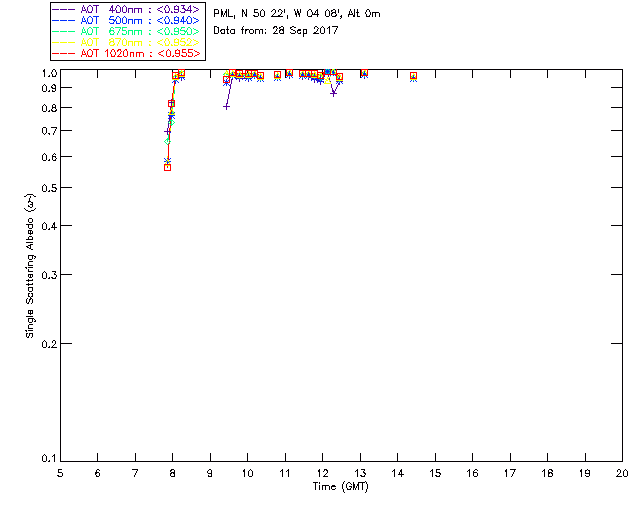The image size is (640, 512).
Task: Click the 'Single Scattering Albedo' axis label
Action: 30,266
